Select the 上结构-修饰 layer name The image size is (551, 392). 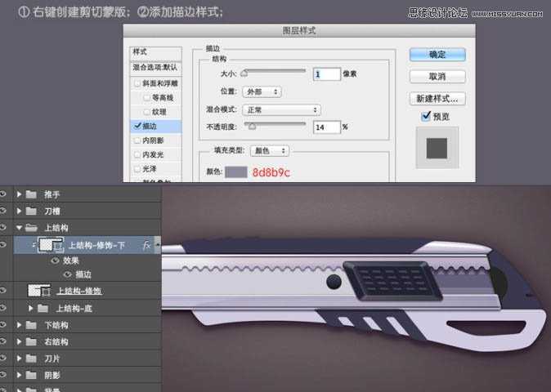point(79,291)
